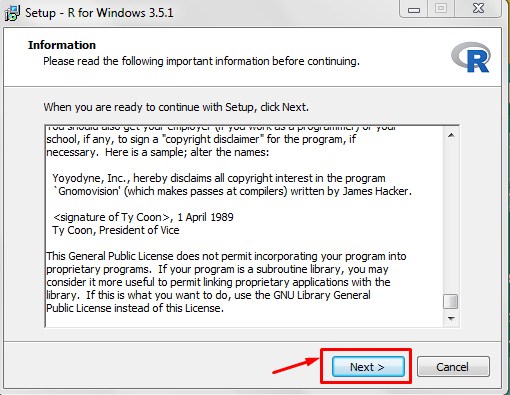Click the 'Yoyodyne, Inc., hereby disclaims' line
Viewport: 510px width, 395px height.
coord(219,178)
